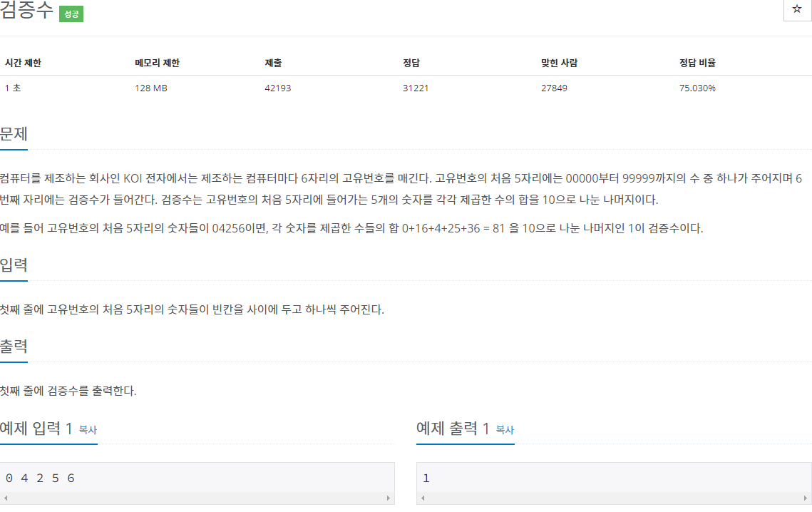812x512 pixels.
Task: Click the memory limit value 128 MB
Action: pyautogui.click(x=151, y=88)
